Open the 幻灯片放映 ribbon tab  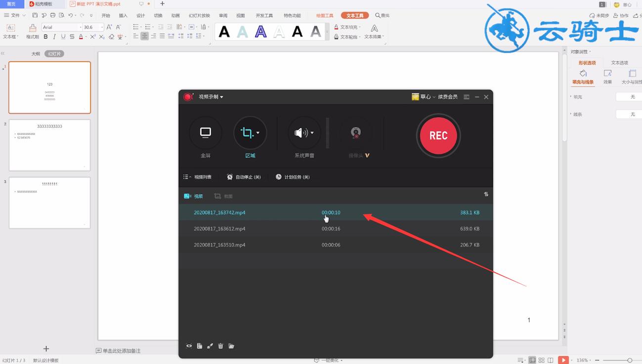[x=199, y=15]
